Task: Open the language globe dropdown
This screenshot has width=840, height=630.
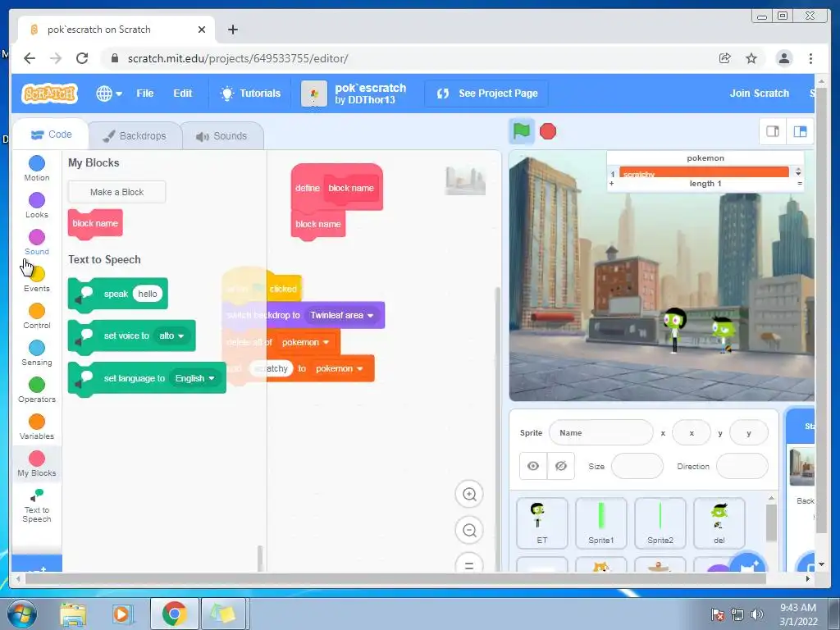Action: 109,94
